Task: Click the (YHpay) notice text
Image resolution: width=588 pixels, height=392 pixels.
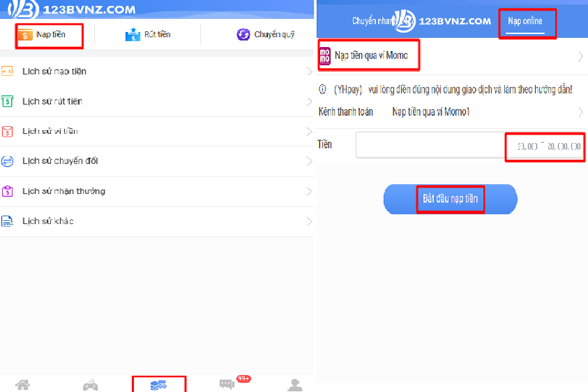Action: [453, 90]
